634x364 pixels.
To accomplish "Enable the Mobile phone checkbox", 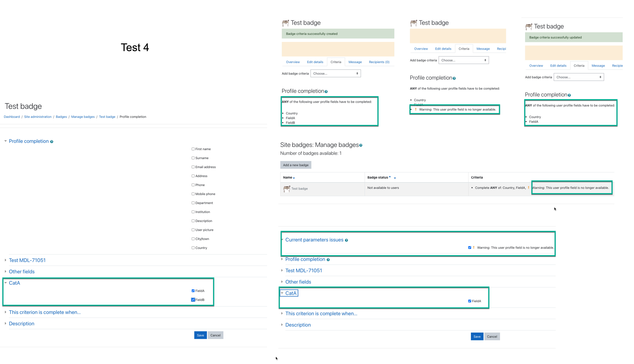I will click(x=193, y=194).
